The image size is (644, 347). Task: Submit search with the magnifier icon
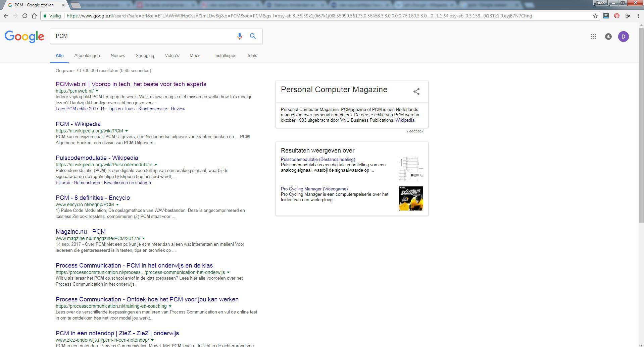pos(253,36)
